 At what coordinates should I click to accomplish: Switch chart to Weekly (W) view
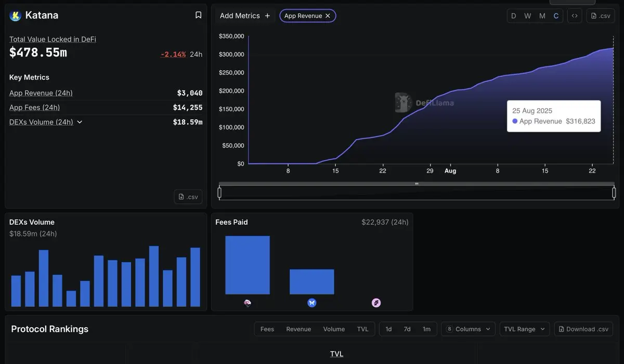(528, 16)
